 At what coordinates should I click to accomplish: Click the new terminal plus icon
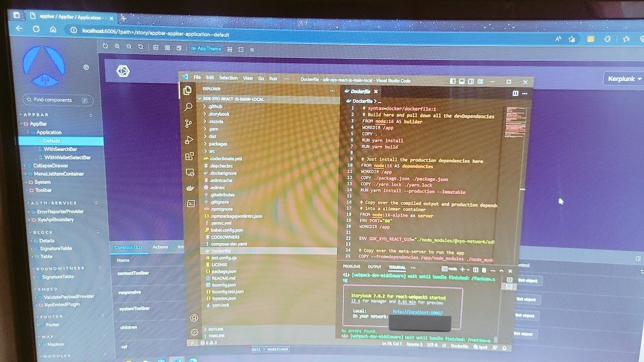coord(462,269)
